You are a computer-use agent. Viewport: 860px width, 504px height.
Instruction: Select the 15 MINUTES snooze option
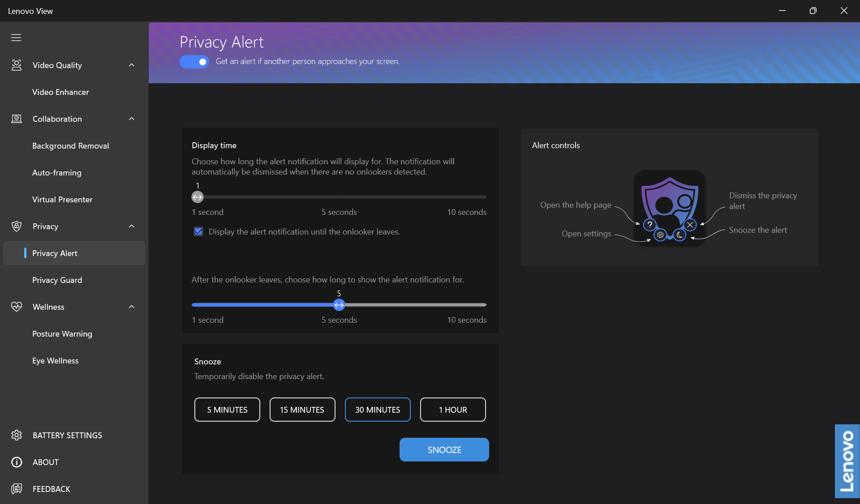[x=302, y=410]
